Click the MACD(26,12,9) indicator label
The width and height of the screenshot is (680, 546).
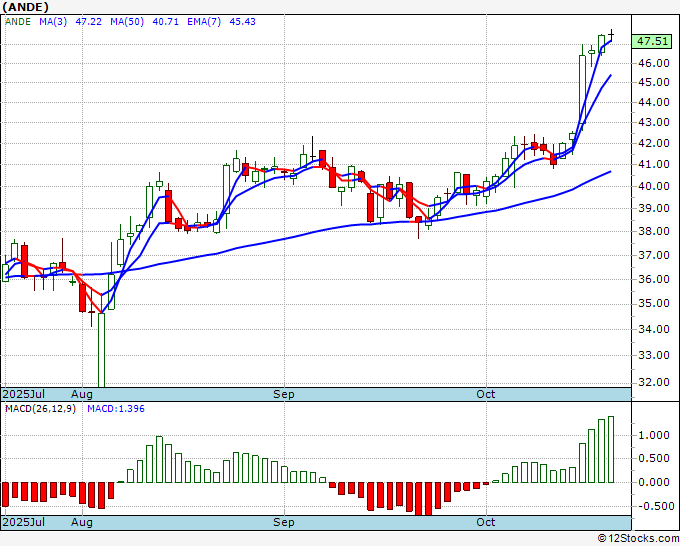coord(40,409)
